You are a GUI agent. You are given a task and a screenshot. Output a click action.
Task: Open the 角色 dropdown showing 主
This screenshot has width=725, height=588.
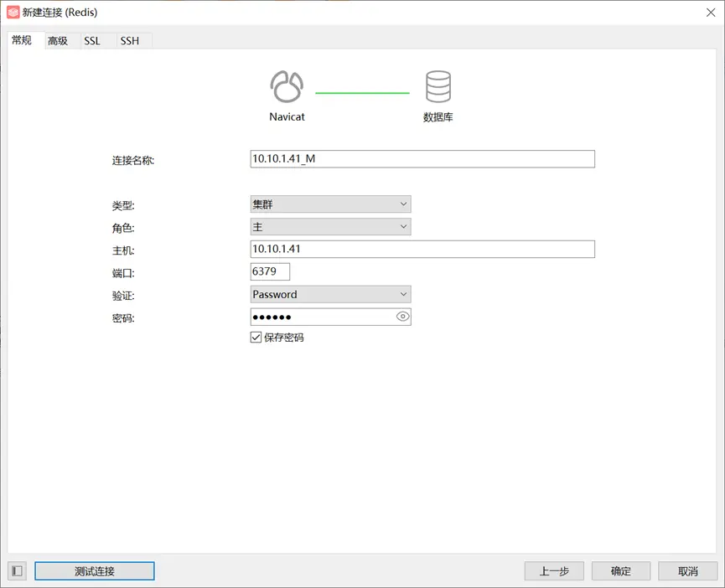click(x=330, y=227)
